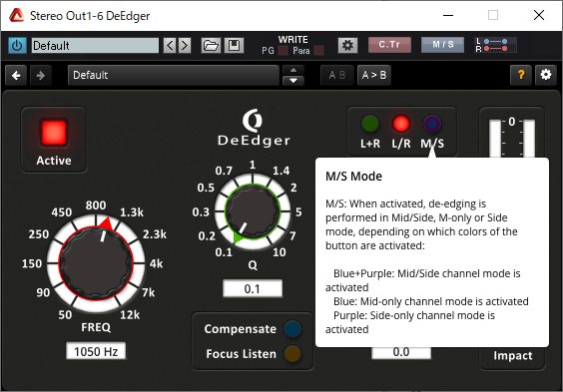This screenshot has width=563, height=392.
Task: Click the app icon in the title bar
Action: [16, 15]
